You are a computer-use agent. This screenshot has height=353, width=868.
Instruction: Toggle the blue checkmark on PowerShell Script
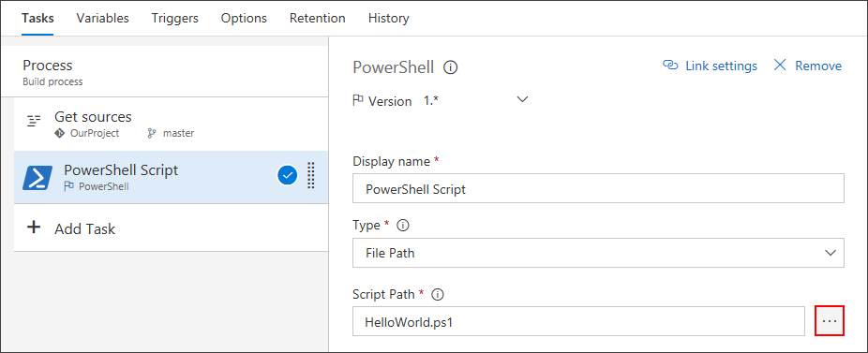(287, 176)
